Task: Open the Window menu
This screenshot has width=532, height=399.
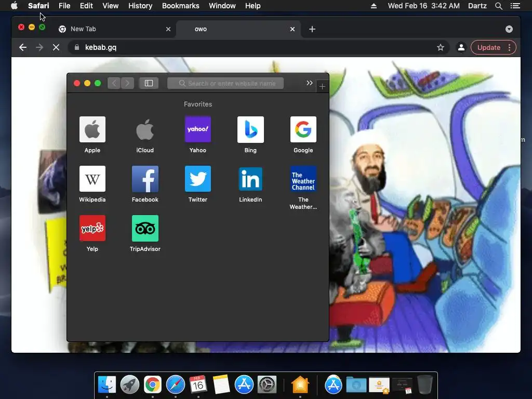Action: [x=222, y=6]
